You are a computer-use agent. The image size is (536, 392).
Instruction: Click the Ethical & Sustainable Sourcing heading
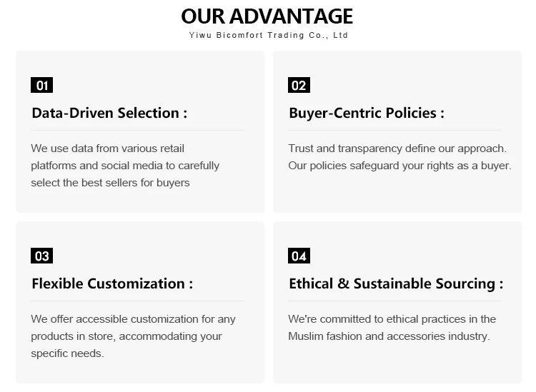point(396,283)
